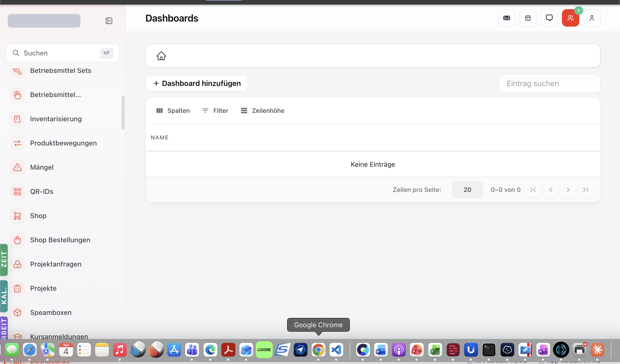Open the Filter panel

coord(215,111)
